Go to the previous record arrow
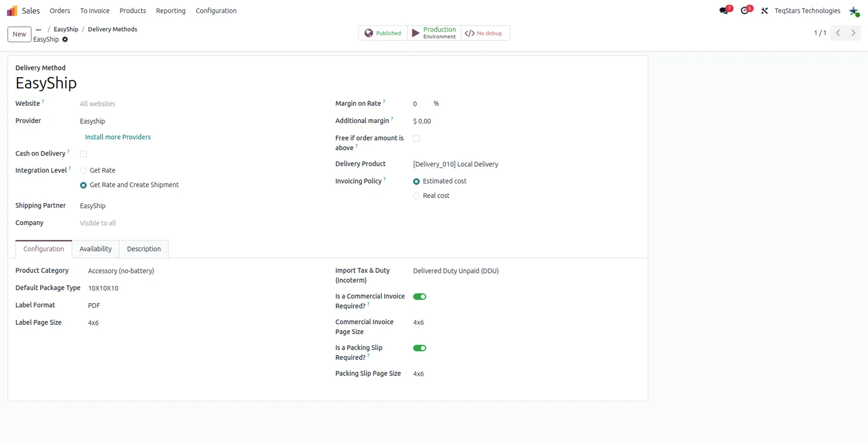The image size is (868, 444). [x=838, y=33]
